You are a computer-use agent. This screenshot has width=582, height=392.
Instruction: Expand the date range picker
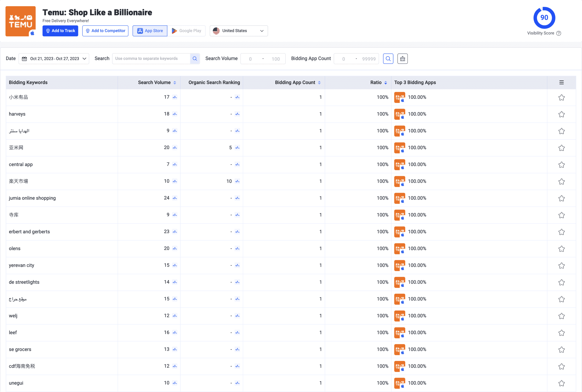[x=54, y=59]
